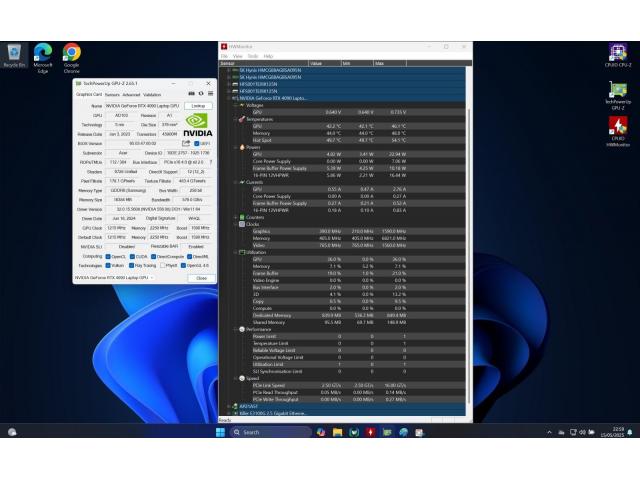Open the TechPowerUp GPU-Z desktop shortcut
640x480 pixels.
[618, 95]
